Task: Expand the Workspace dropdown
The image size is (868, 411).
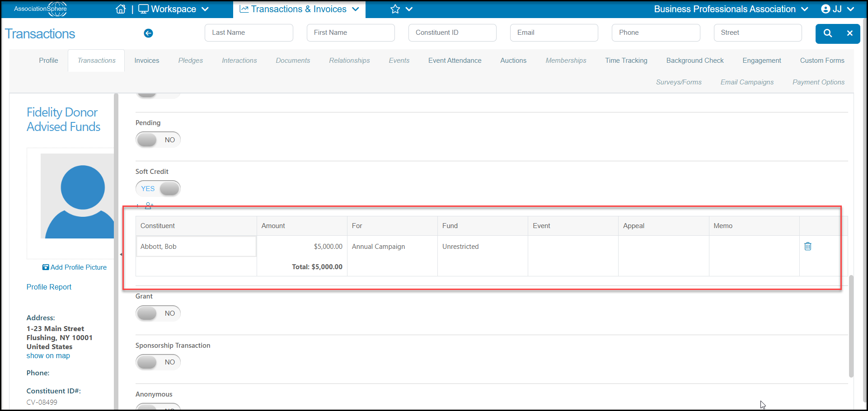Action: pos(205,9)
